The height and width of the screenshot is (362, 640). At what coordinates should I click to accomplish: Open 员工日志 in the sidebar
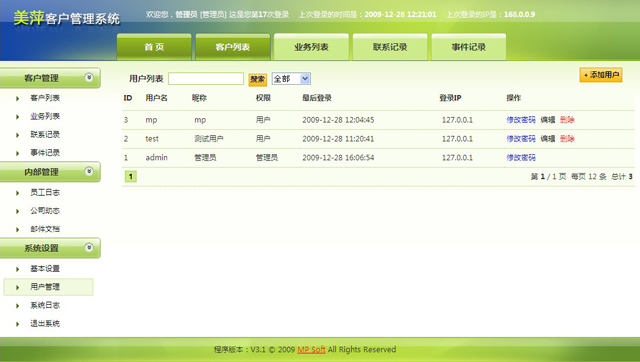tap(45, 192)
